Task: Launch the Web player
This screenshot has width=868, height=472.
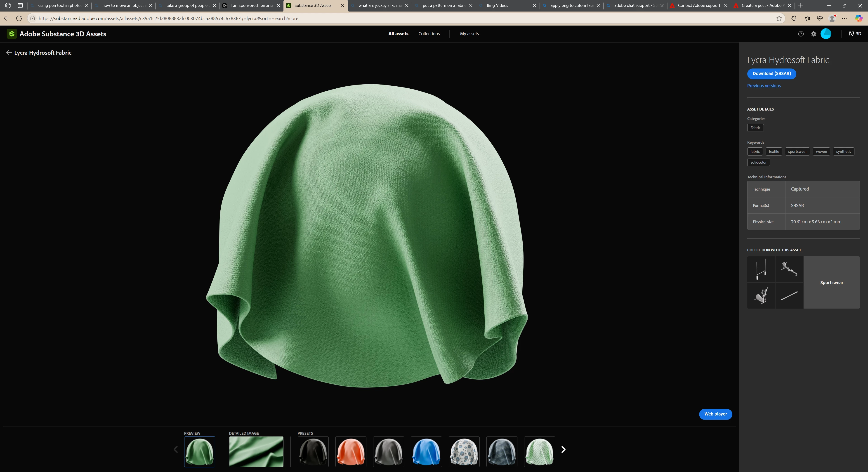Action: 715,414
